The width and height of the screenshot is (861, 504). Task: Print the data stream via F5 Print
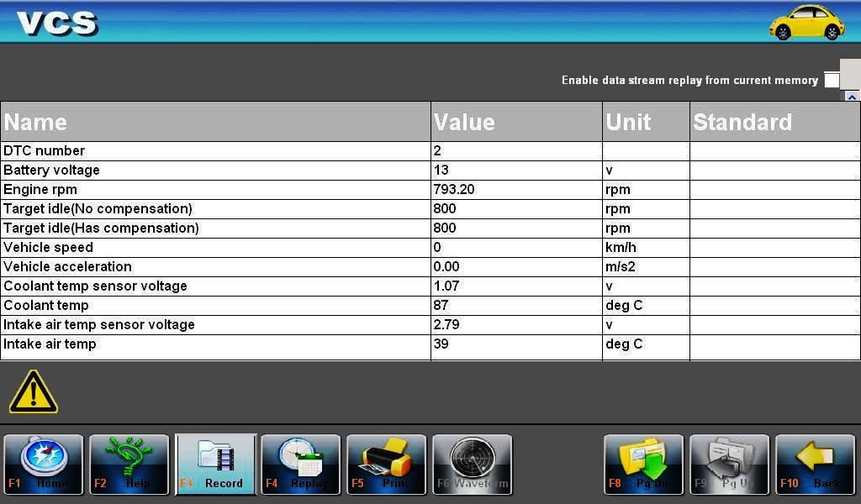[x=387, y=465]
